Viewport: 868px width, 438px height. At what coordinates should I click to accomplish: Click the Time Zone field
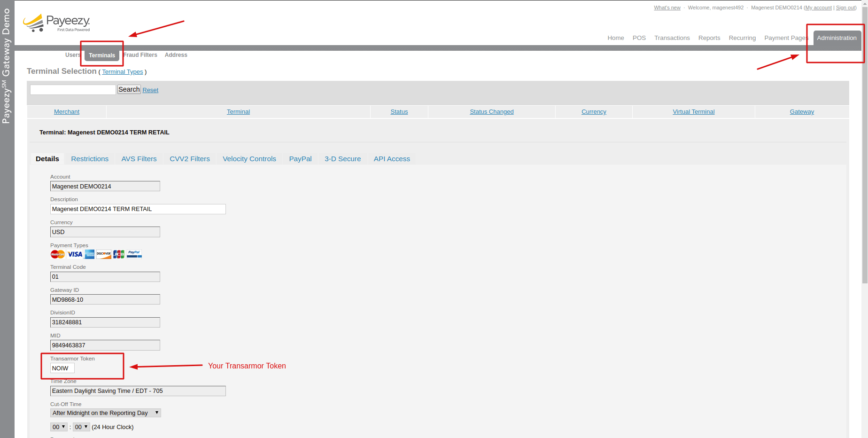pos(138,391)
